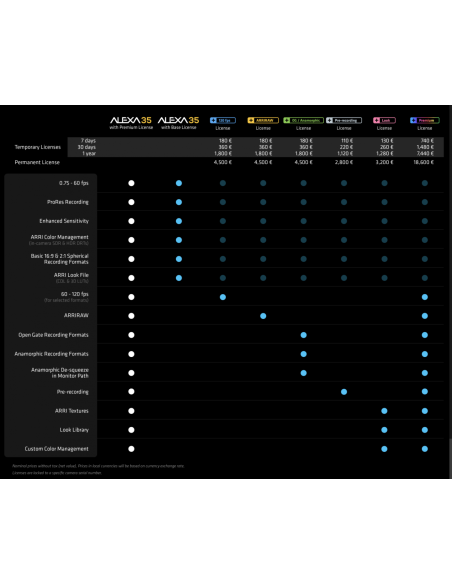Click 4,500 € permanent price under 120 fps License
The image size is (452, 584).
point(223,162)
